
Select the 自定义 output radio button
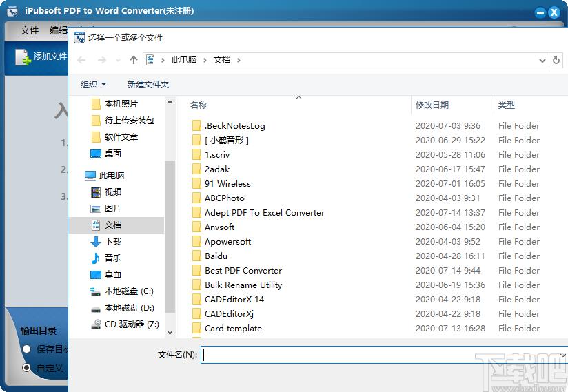click(26, 368)
